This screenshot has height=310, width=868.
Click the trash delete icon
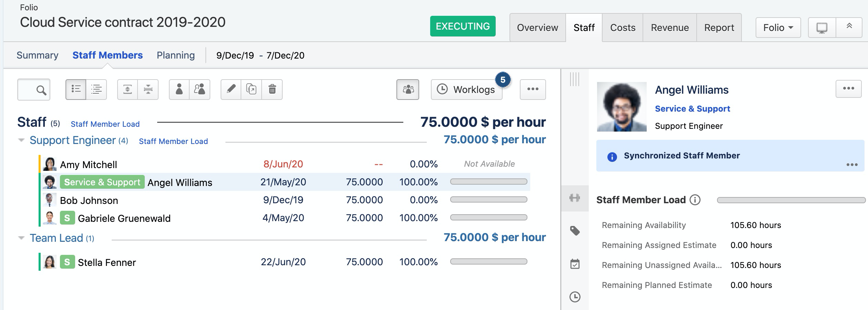tap(272, 90)
